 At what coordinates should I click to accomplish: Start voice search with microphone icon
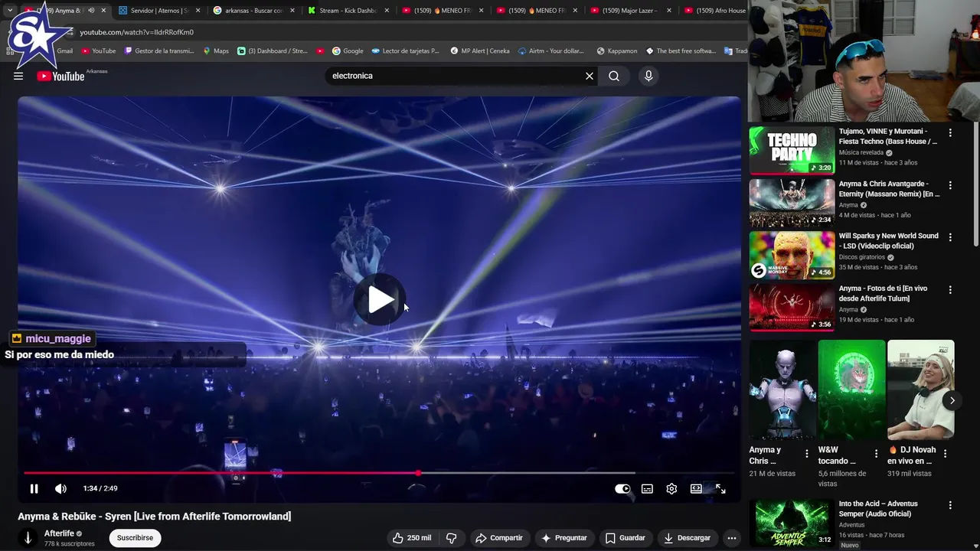pos(648,76)
